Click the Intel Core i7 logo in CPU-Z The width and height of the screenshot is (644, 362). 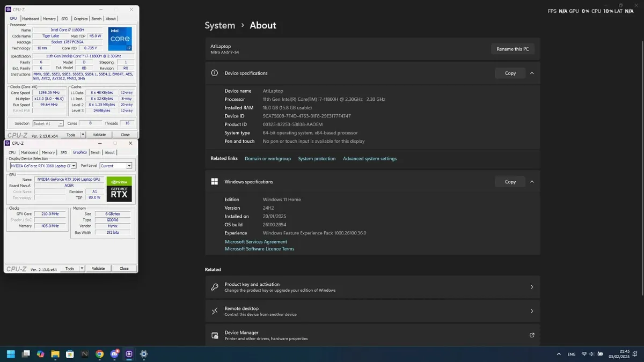click(x=119, y=39)
